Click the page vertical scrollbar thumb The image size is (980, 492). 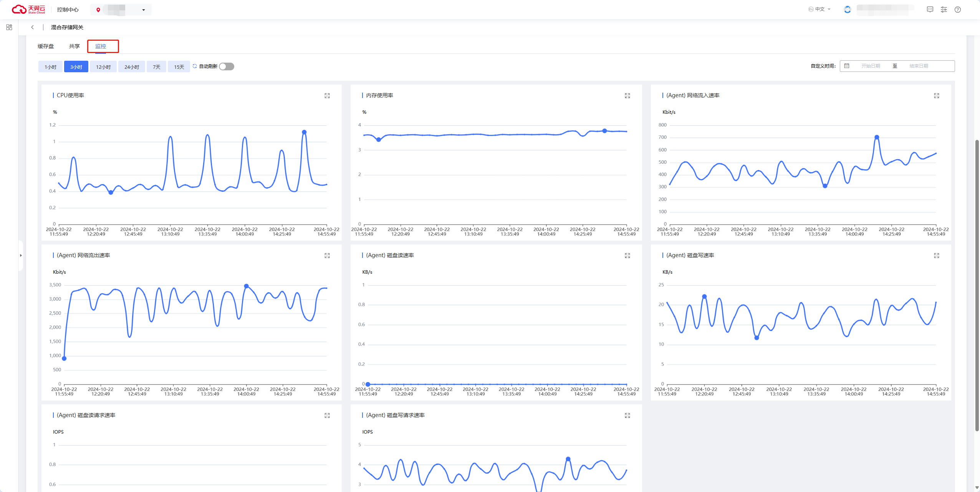pyautogui.click(x=977, y=285)
